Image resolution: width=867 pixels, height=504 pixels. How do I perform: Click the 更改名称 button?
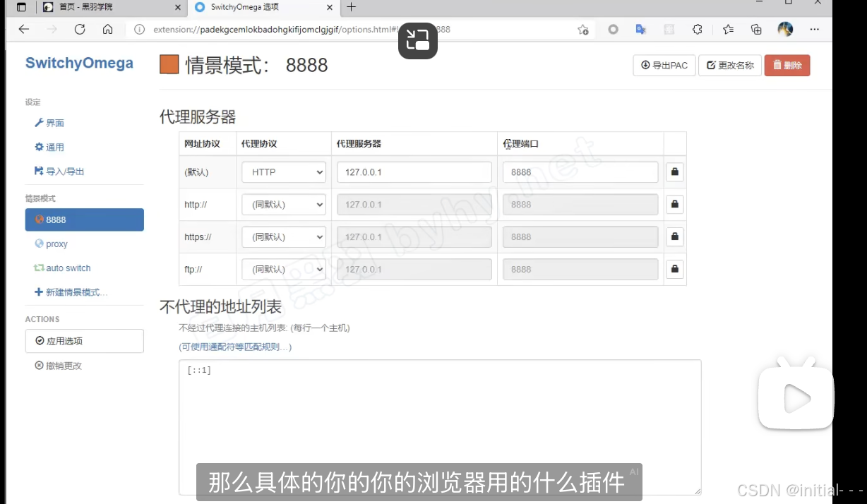click(x=730, y=66)
